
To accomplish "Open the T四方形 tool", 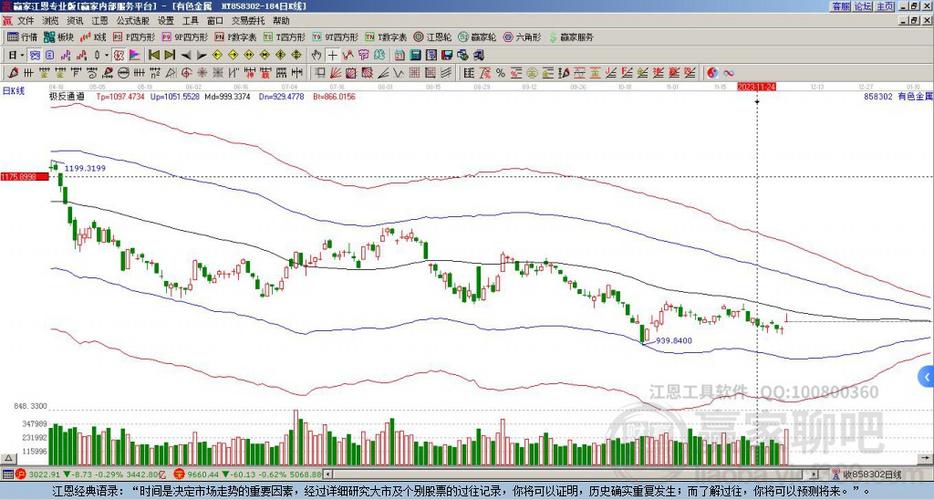I will [x=284, y=37].
